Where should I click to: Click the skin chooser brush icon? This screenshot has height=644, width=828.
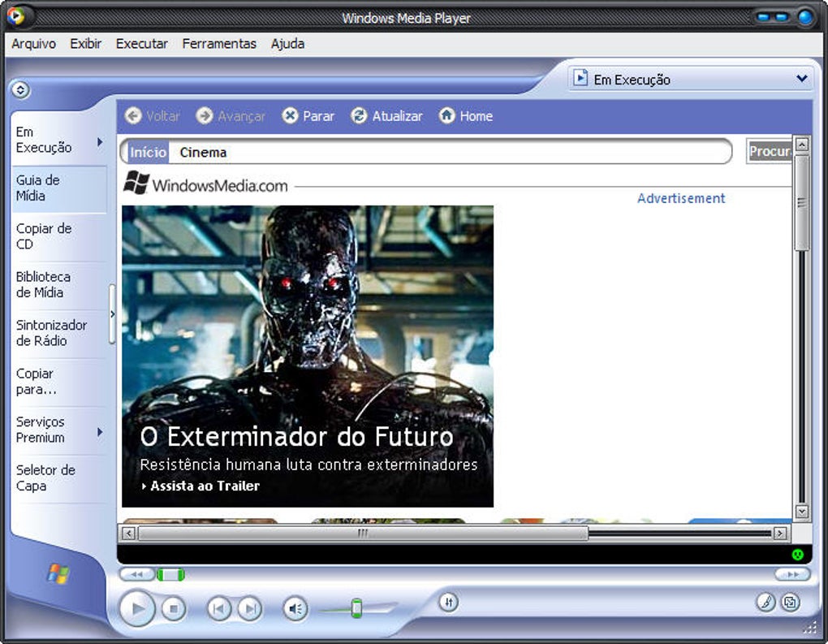[765, 602]
